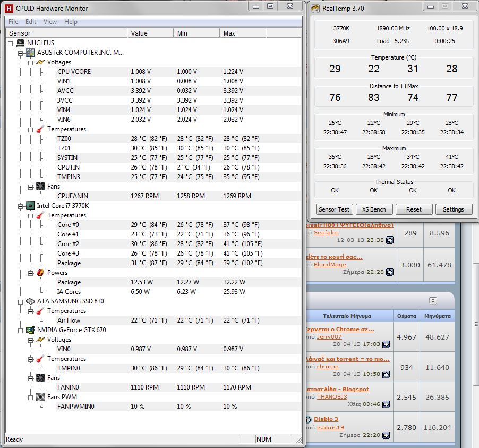Collapse the NUCLEUS root node
This screenshot has height=448, width=479.
tap(11, 44)
